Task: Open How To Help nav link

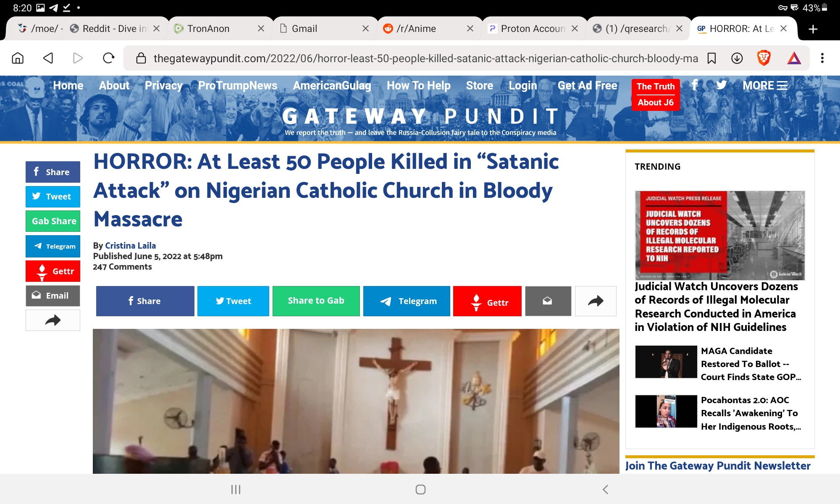Action: pos(418,86)
